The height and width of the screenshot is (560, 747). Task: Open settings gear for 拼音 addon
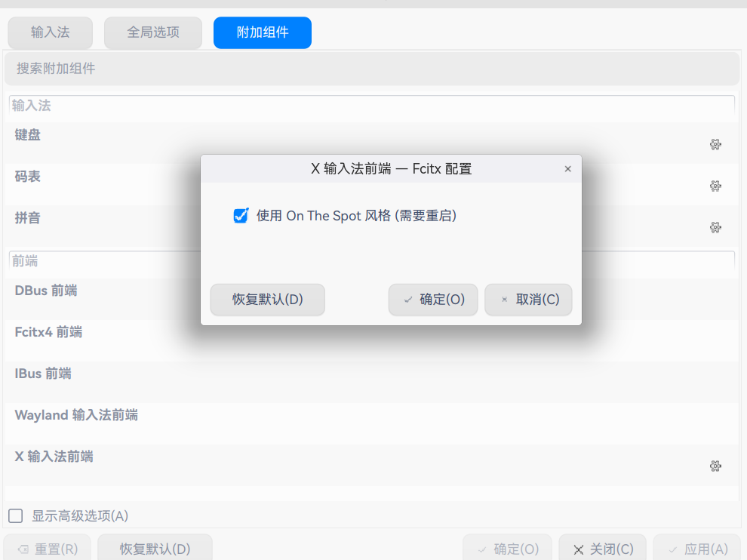(x=715, y=227)
